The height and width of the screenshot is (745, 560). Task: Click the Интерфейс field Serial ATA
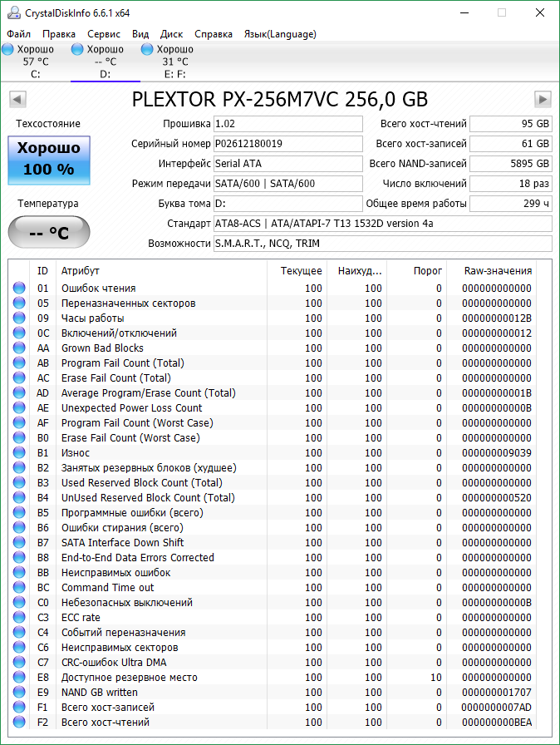(288, 164)
